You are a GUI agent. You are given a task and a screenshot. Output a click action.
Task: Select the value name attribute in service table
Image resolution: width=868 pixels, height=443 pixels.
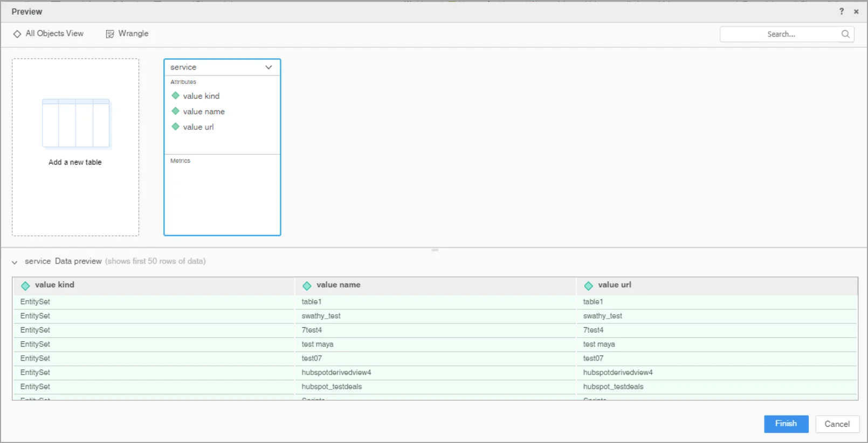(x=204, y=112)
